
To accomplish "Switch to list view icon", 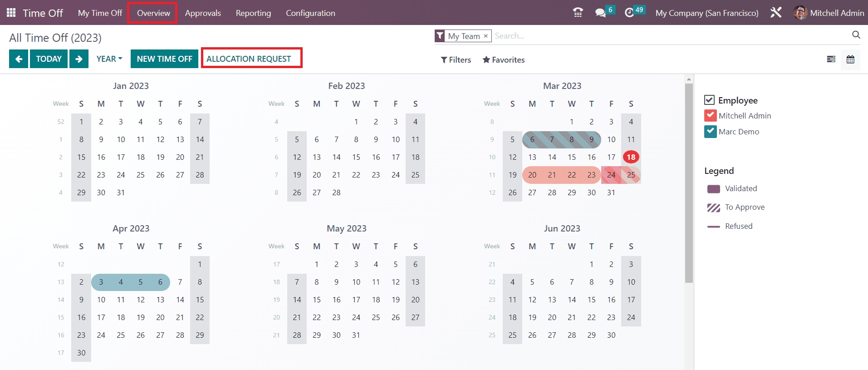I will (x=831, y=59).
